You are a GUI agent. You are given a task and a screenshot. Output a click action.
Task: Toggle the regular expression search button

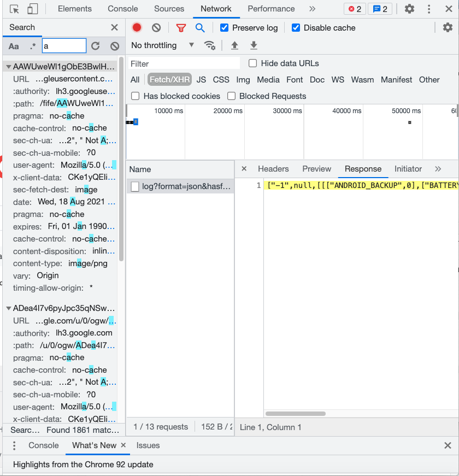33,46
